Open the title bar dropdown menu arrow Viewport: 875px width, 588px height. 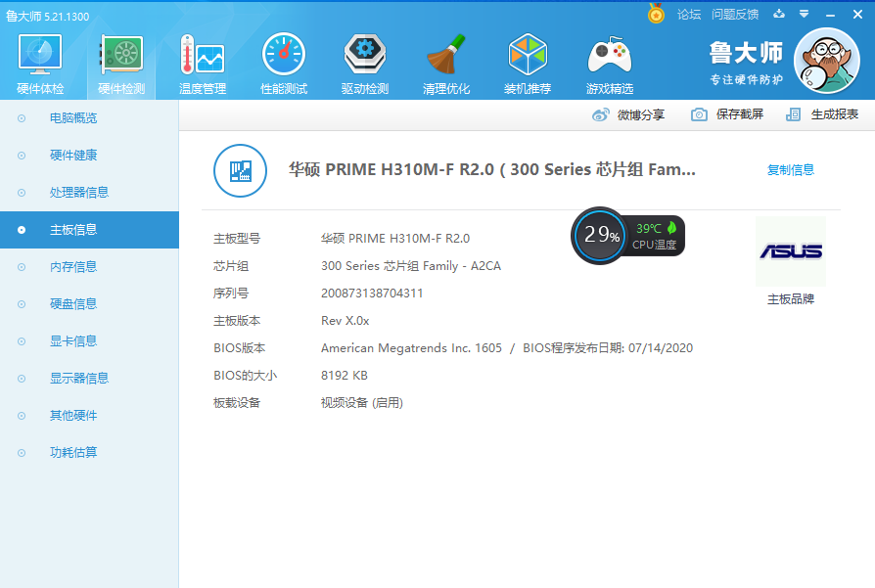[x=805, y=14]
